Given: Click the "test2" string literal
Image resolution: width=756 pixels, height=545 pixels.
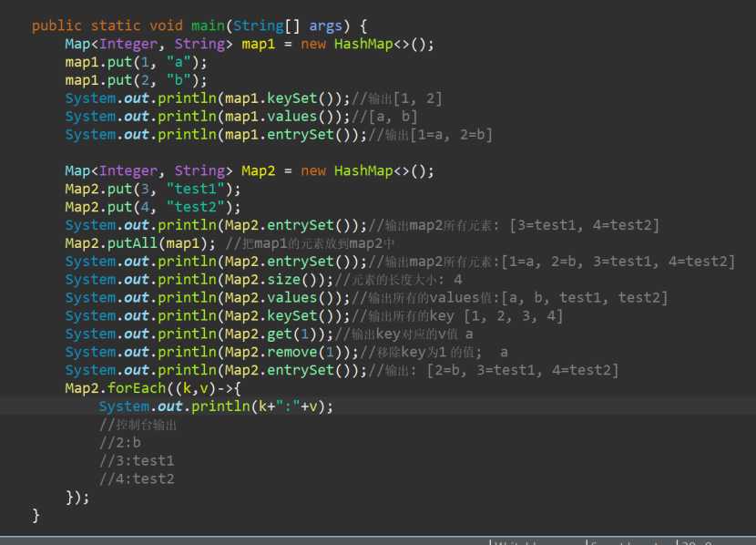Looking at the screenshot, I should coord(195,207).
